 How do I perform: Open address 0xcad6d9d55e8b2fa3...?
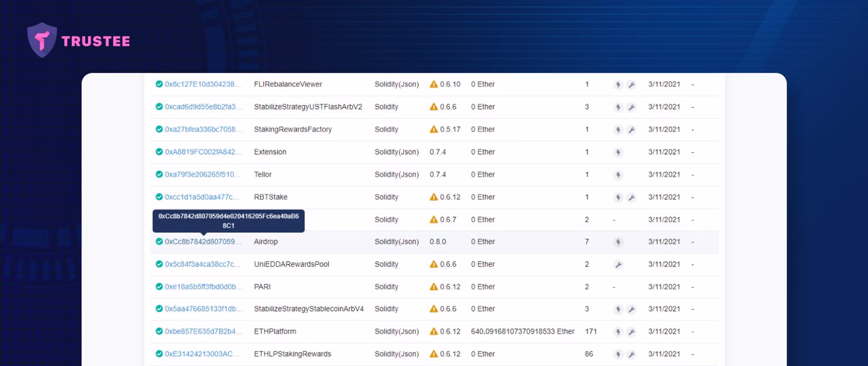(203, 107)
